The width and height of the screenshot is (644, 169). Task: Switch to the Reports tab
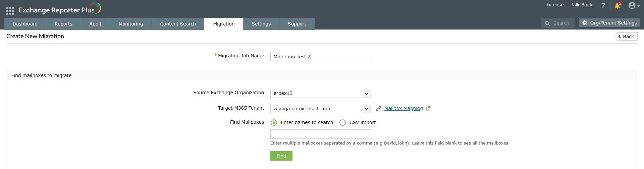coord(63,24)
